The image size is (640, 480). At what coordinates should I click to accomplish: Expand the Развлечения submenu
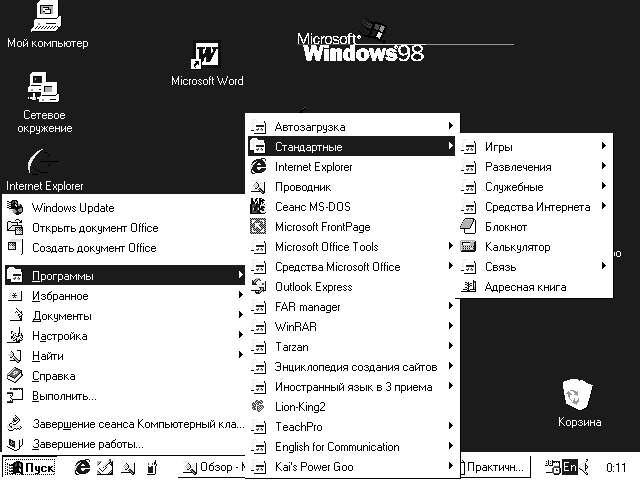point(534,167)
